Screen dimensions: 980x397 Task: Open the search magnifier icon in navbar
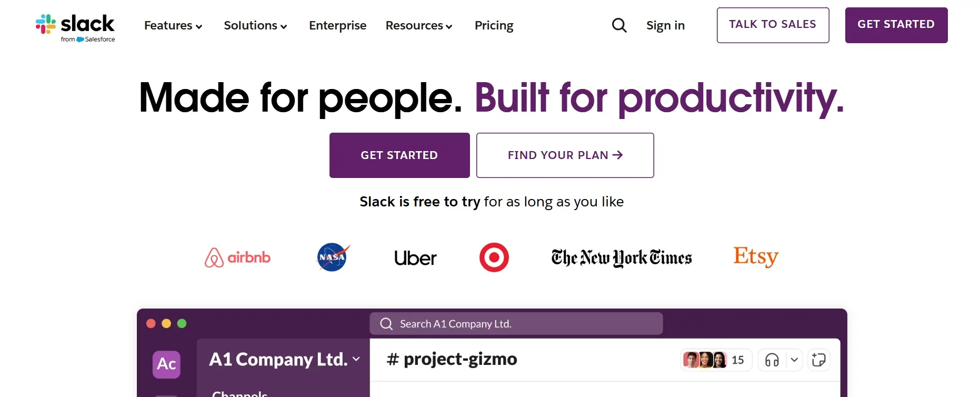(x=619, y=25)
